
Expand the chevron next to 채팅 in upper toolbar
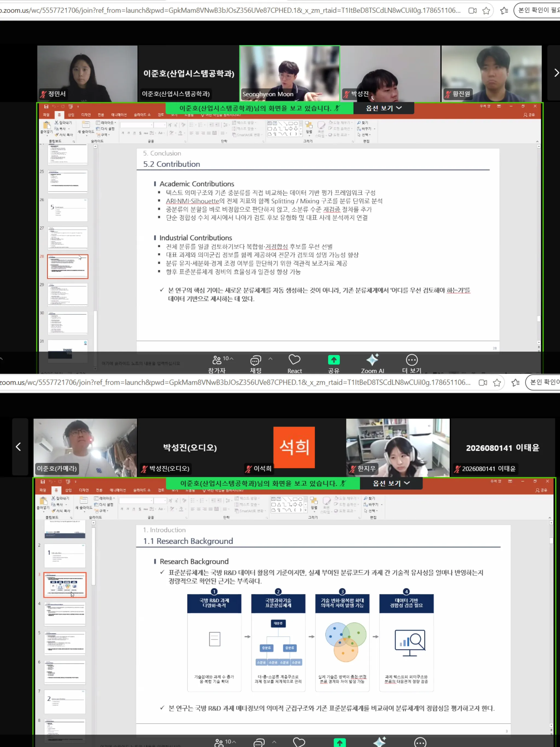(x=270, y=359)
